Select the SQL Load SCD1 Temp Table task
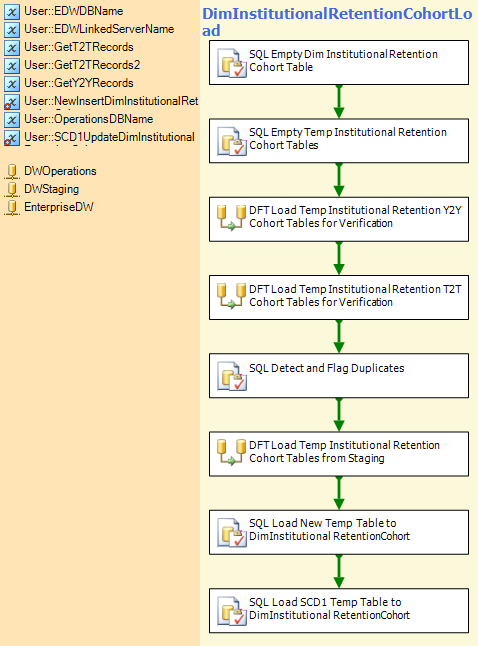This screenshot has height=646, width=478. coord(339,611)
